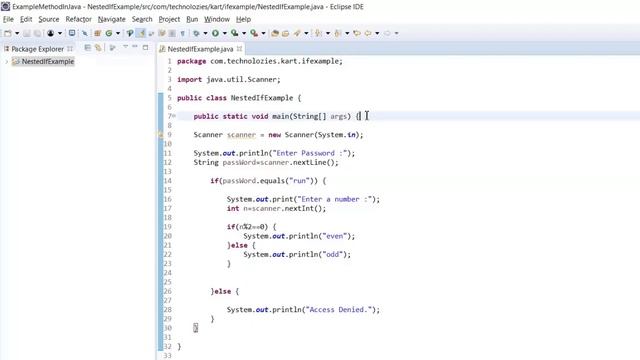Click the Save icon in toolbar
Image resolution: width=640 pixels, height=360 pixels.
click(x=27, y=33)
